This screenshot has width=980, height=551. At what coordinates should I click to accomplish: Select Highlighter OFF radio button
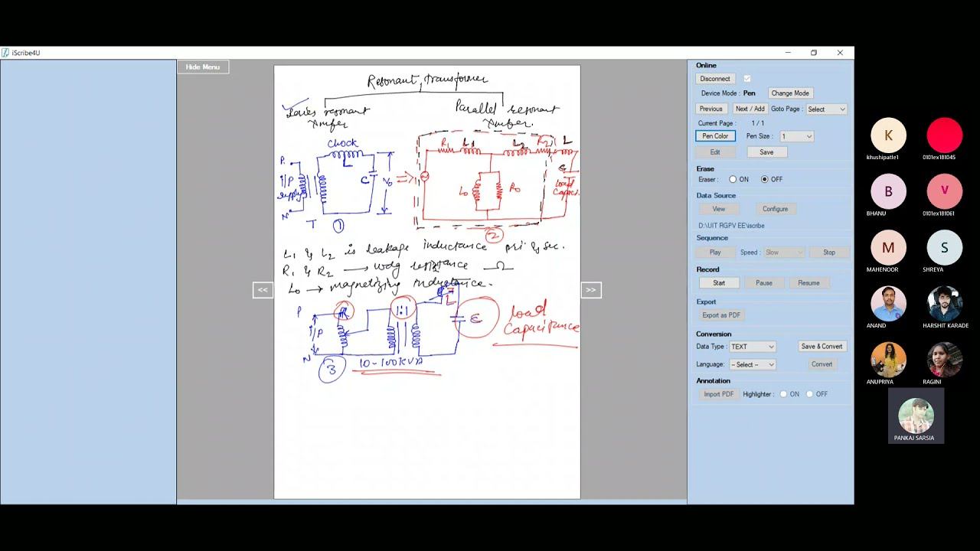click(x=809, y=394)
